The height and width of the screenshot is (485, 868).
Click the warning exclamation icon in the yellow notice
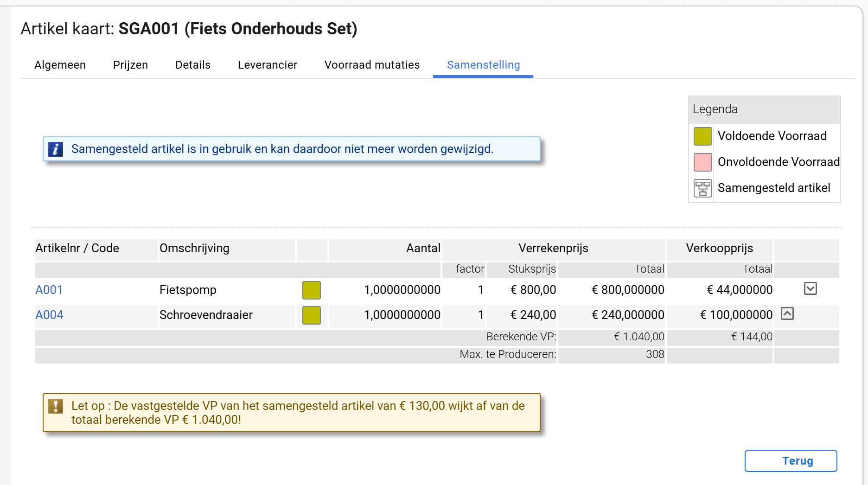tap(56, 406)
